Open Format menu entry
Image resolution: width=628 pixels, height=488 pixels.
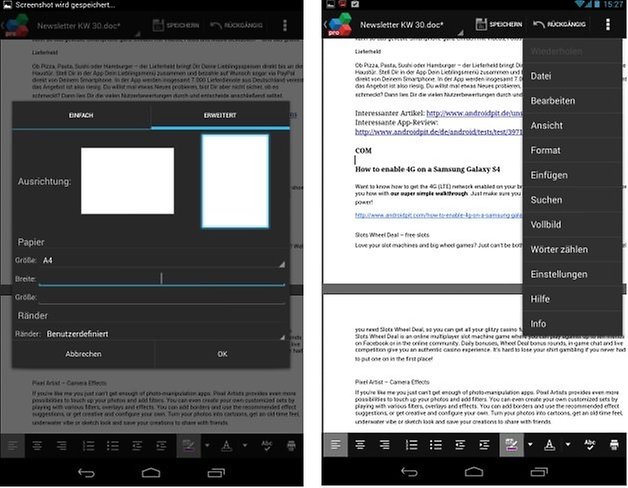[573, 150]
